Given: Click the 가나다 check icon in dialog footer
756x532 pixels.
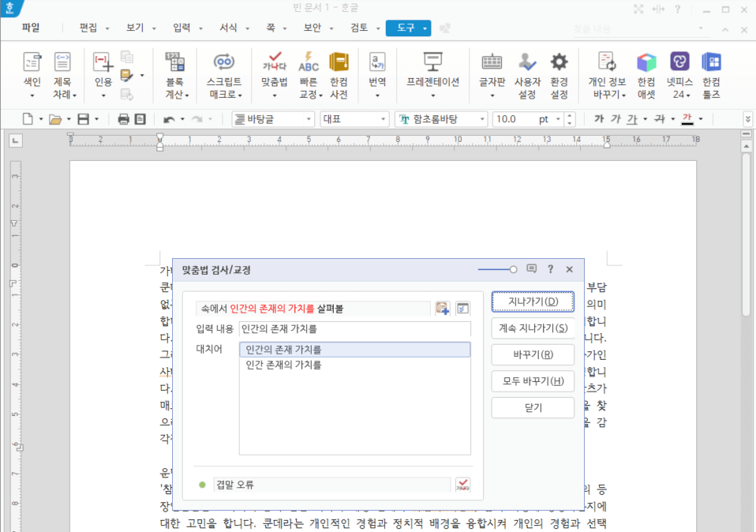Looking at the screenshot, I should point(462,485).
